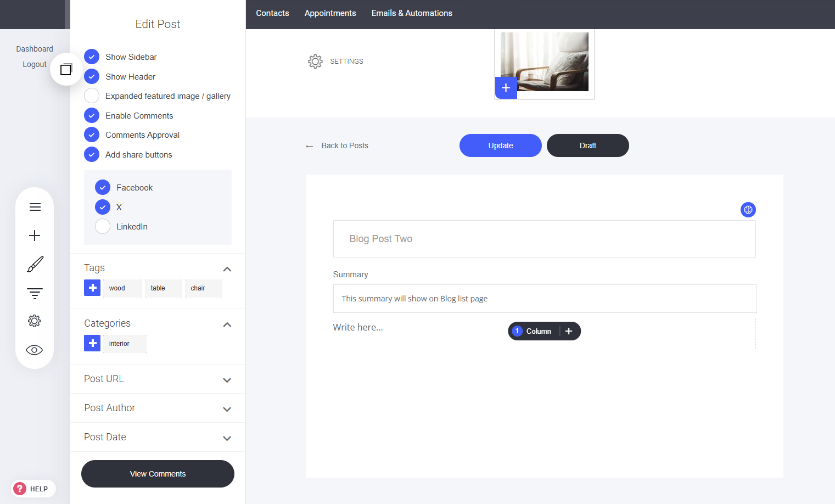Collapse the Tags section
The image size is (835, 504).
[x=227, y=269]
